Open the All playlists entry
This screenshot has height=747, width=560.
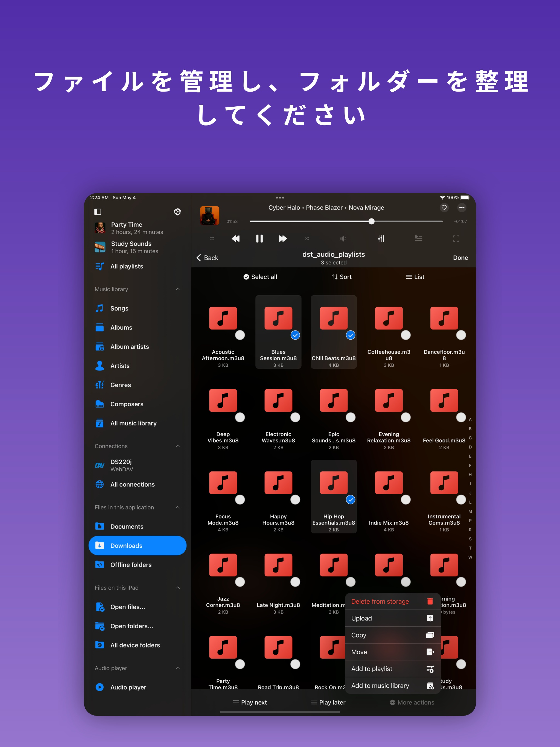(x=138, y=266)
